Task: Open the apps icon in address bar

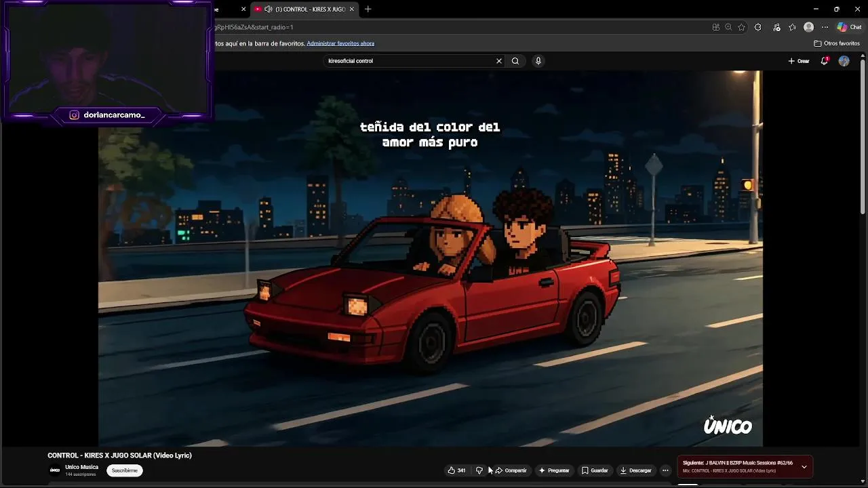Action: click(716, 27)
